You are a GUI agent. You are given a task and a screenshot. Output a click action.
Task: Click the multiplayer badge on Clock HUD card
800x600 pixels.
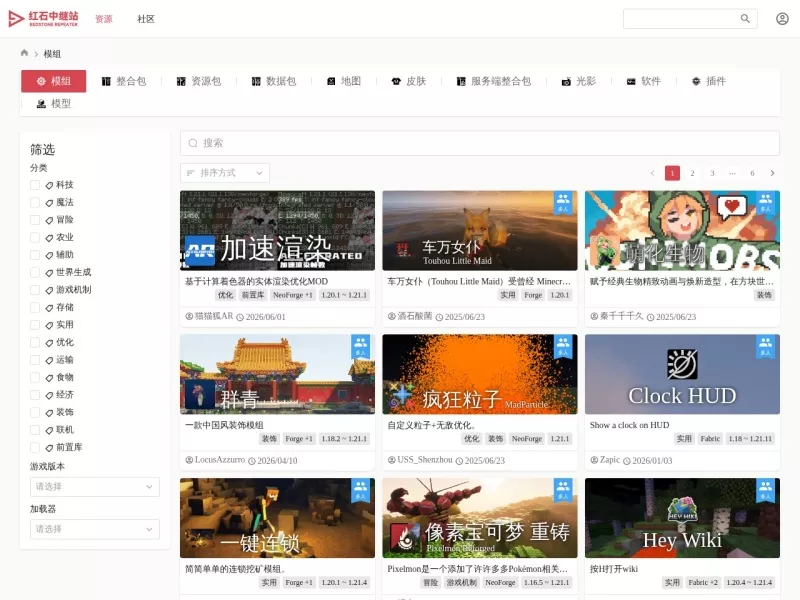765,346
